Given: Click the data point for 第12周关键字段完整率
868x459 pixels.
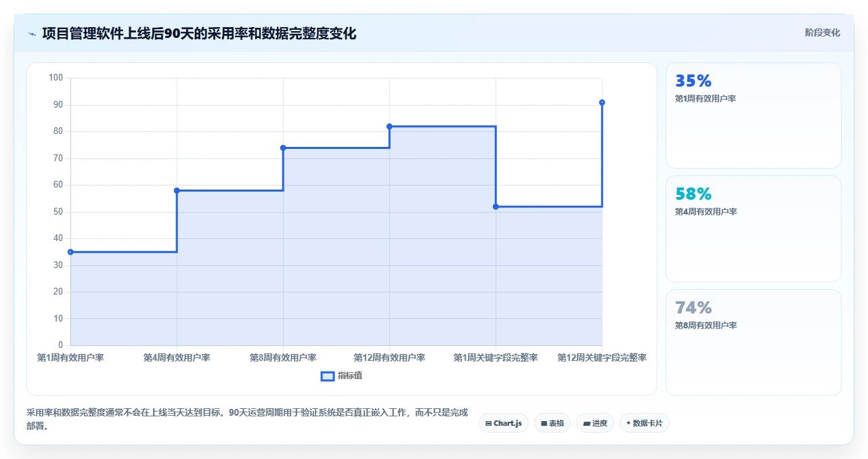Looking at the screenshot, I should 602,102.
